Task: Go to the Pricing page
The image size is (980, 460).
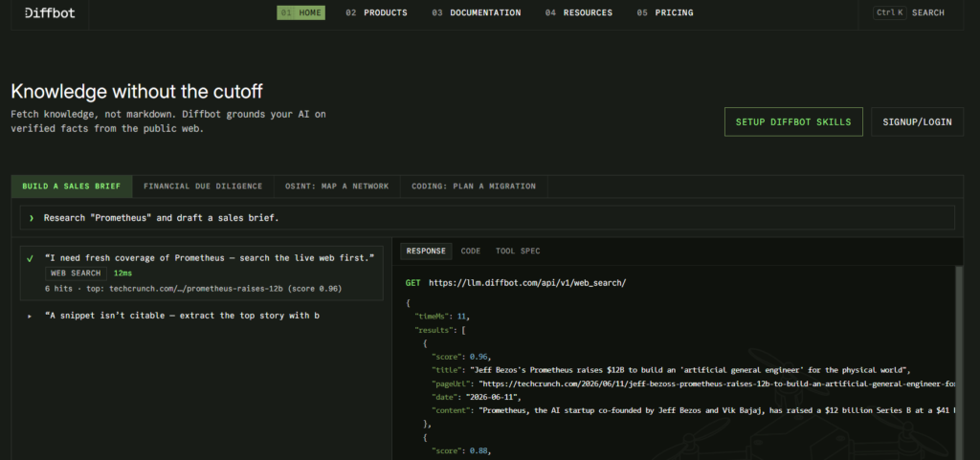Action: click(665, 12)
